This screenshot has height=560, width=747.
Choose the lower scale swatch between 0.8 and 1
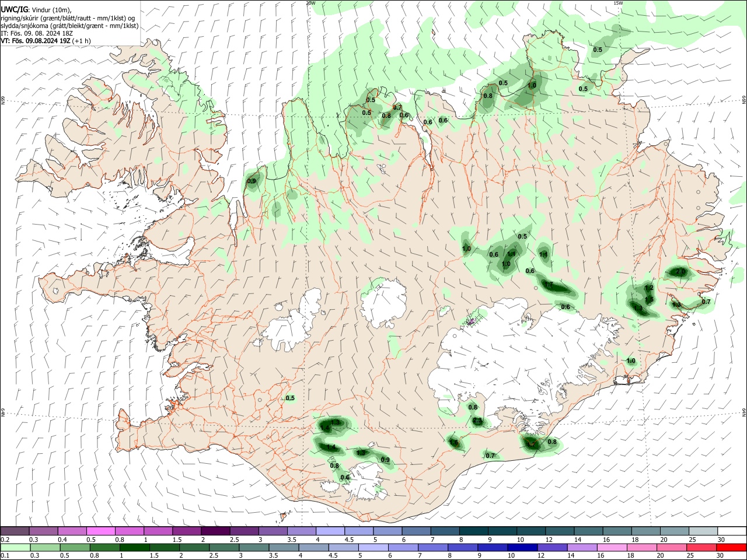(105, 548)
